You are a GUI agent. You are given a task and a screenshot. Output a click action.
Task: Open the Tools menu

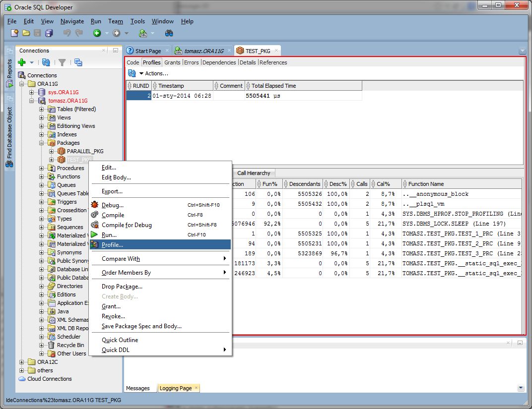click(x=137, y=21)
